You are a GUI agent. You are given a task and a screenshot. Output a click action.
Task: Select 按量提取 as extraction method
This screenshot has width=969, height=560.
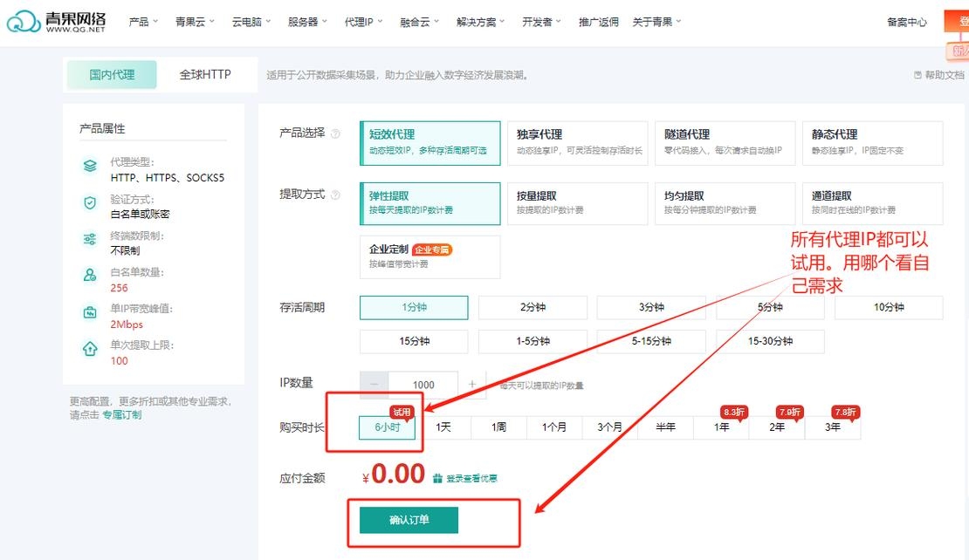point(577,201)
